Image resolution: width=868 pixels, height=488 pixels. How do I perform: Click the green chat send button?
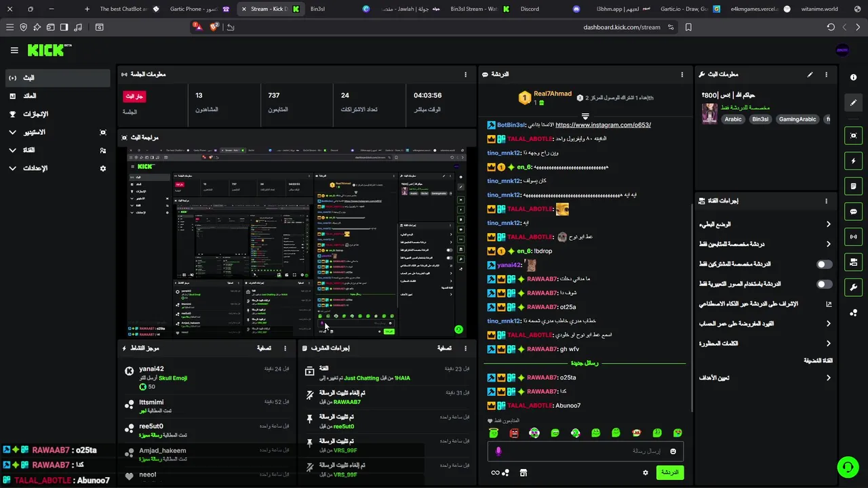[x=669, y=472]
